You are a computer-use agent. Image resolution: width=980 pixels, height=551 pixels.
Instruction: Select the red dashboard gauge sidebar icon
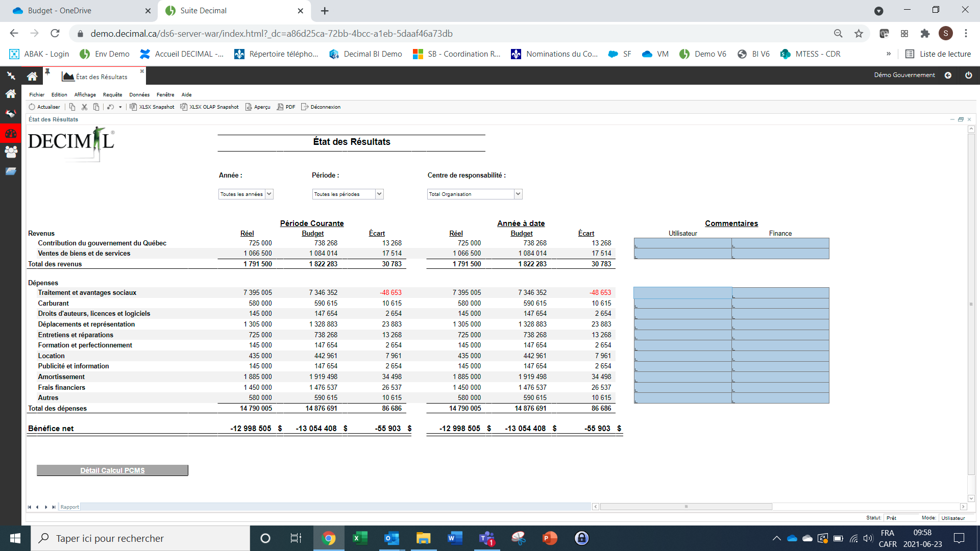click(11, 134)
